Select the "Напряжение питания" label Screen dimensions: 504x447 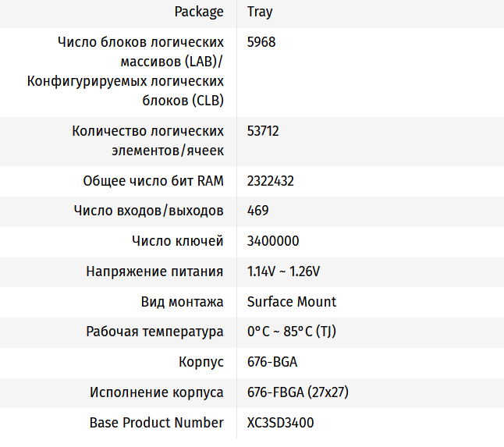[154, 271]
